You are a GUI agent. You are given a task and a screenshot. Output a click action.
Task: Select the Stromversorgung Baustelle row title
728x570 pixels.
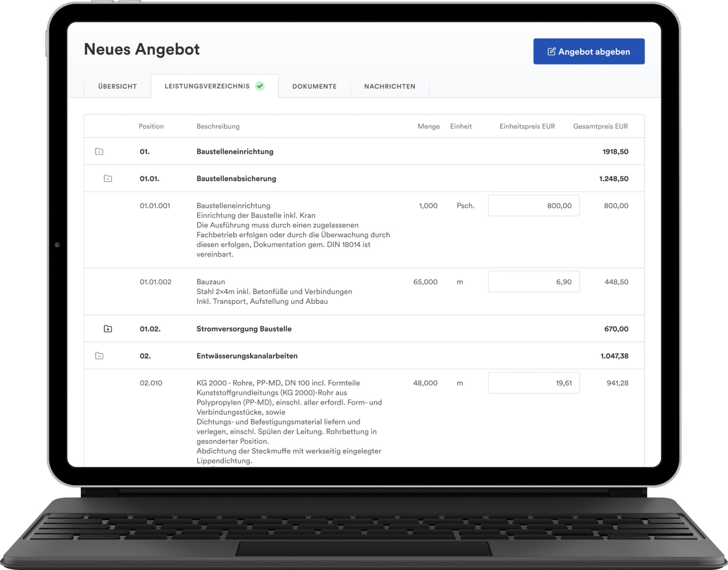click(x=244, y=329)
